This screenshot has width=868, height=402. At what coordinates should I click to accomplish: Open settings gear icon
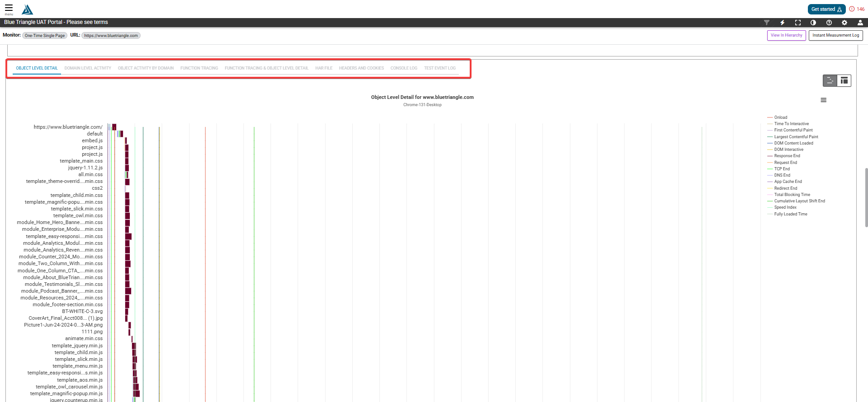pos(844,23)
